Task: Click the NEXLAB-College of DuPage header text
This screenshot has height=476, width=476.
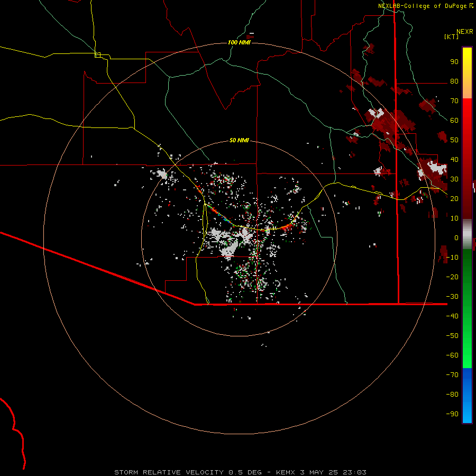Action: [423, 6]
